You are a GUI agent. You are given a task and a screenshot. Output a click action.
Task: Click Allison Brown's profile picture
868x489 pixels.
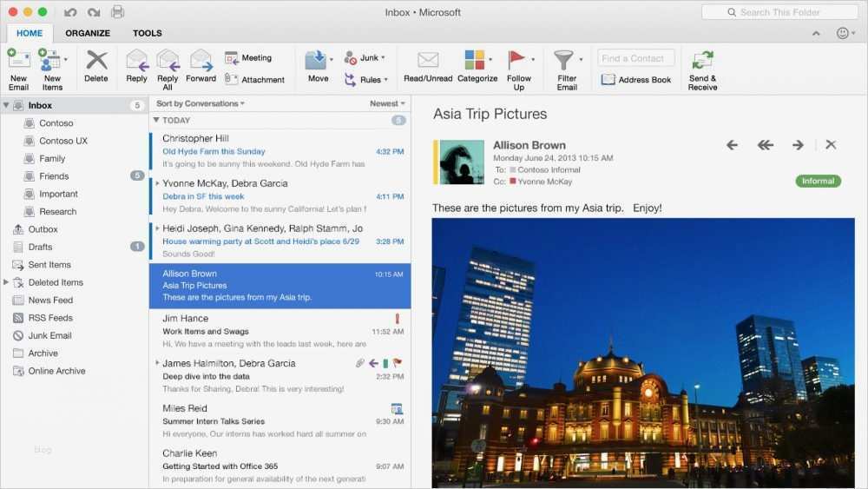click(462, 162)
